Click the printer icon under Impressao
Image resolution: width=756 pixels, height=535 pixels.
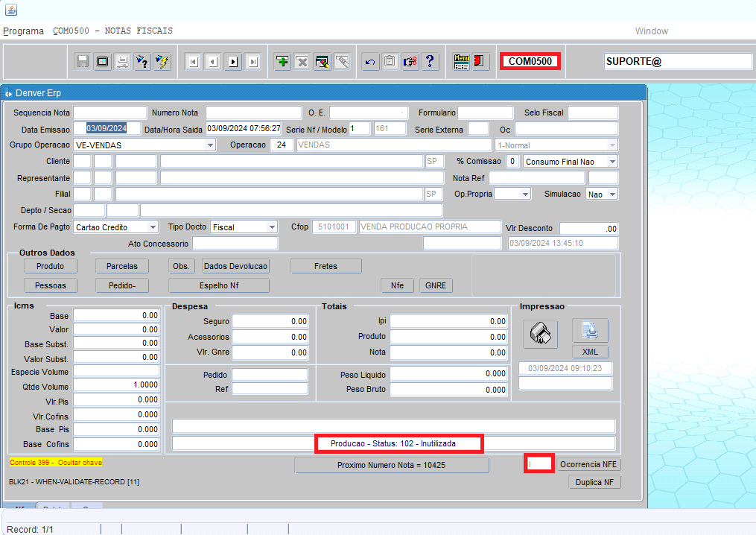pos(541,333)
